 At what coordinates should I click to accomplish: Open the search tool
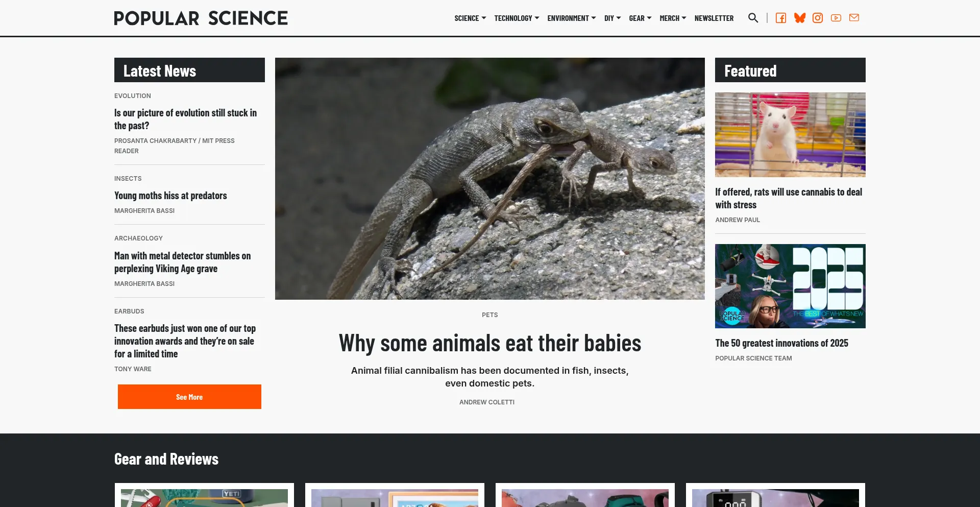753,18
